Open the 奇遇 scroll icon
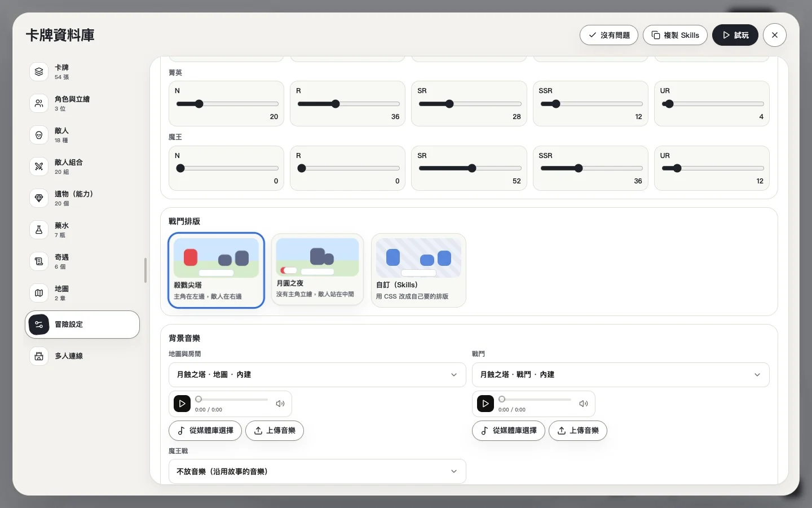This screenshot has height=508, width=812. [39, 261]
